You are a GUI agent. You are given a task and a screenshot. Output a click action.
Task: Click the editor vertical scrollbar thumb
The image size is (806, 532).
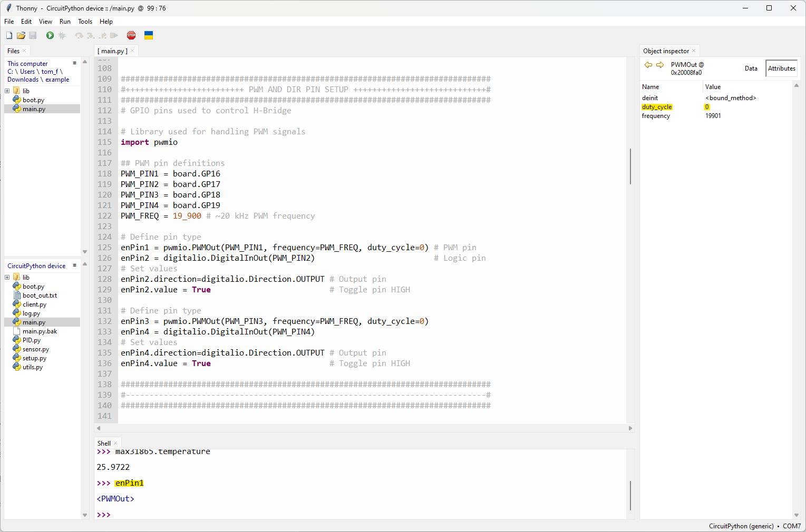click(630, 166)
